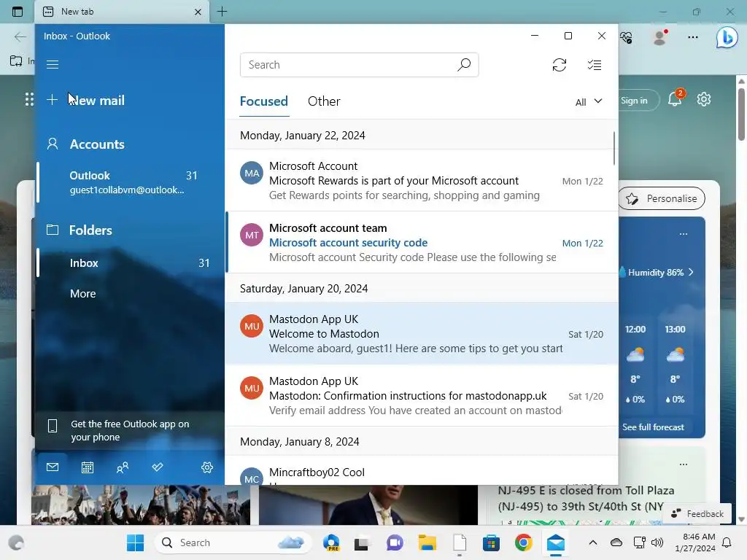Open Mastodon Confirmation instructions email
Viewport: 747px width, 560px height.
[422, 395]
